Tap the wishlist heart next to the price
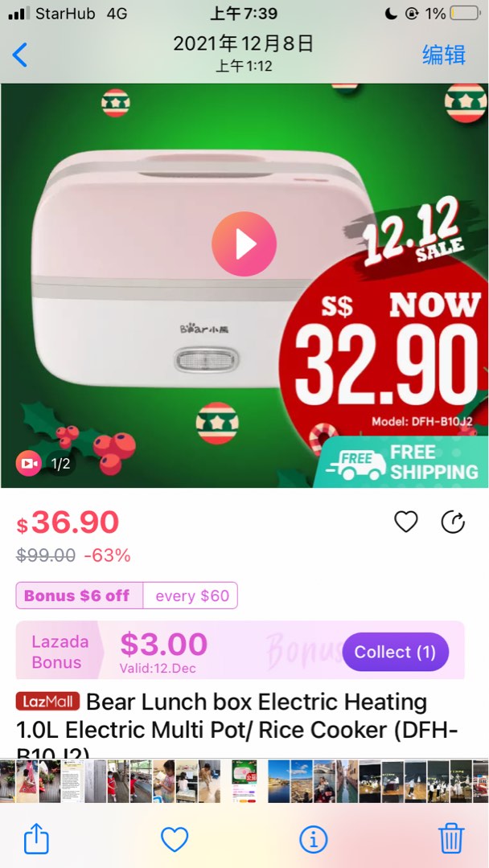The image size is (489, 868). [406, 522]
